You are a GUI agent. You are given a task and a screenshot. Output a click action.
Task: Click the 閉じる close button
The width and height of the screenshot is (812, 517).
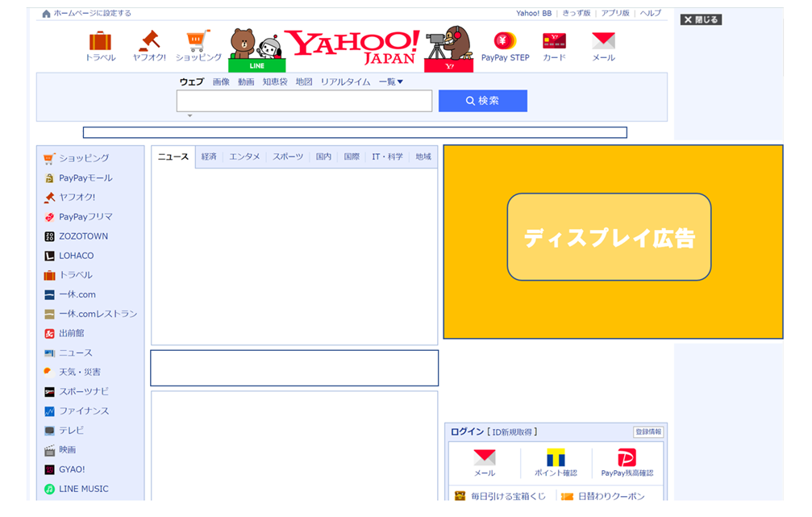click(701, 19)
